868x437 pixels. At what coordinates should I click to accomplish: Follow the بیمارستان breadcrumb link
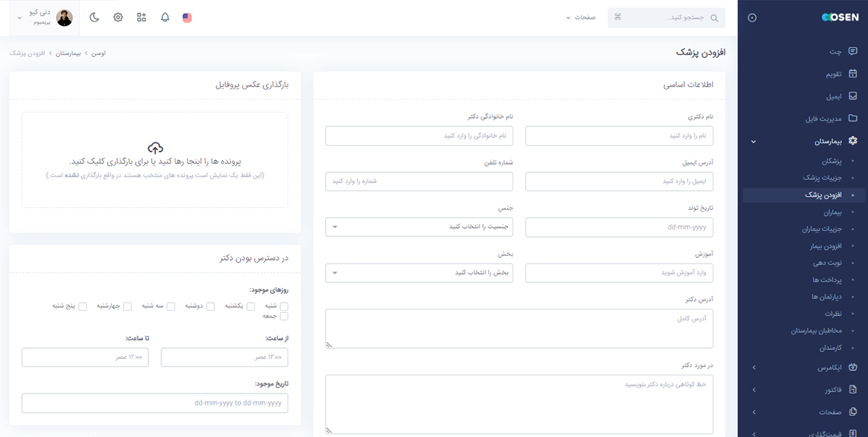pyautogui.click(x=68, y=52)
